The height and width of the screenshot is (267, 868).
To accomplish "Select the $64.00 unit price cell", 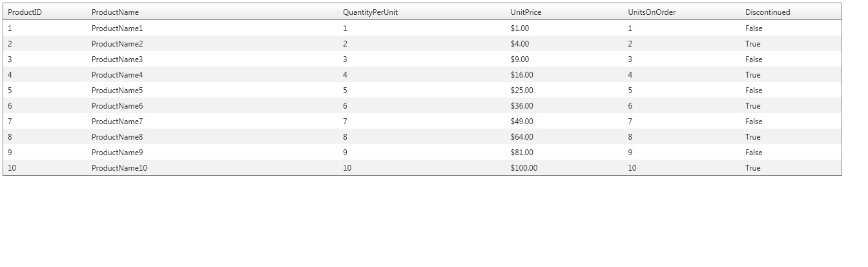I will click(x=521, y=137).
